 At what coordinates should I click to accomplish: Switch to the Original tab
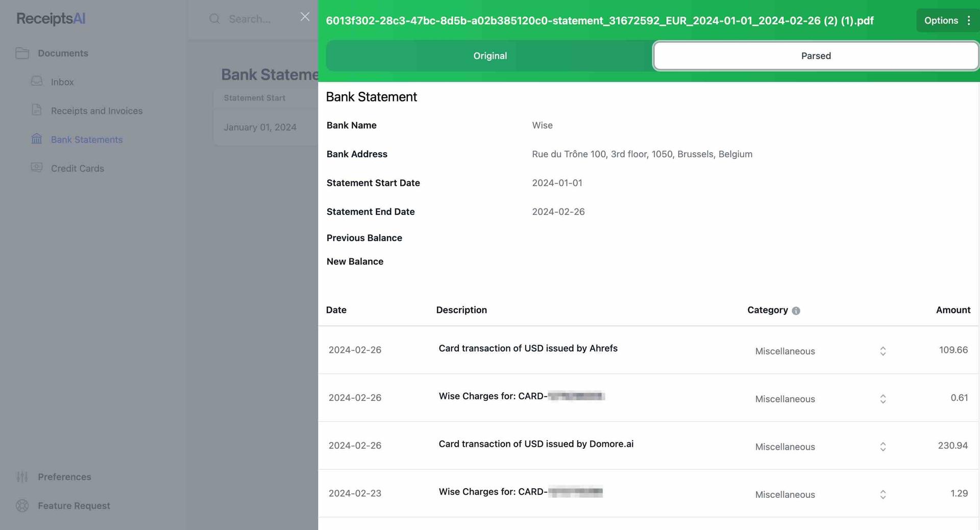pyautogui.click(x=489, y=56)
